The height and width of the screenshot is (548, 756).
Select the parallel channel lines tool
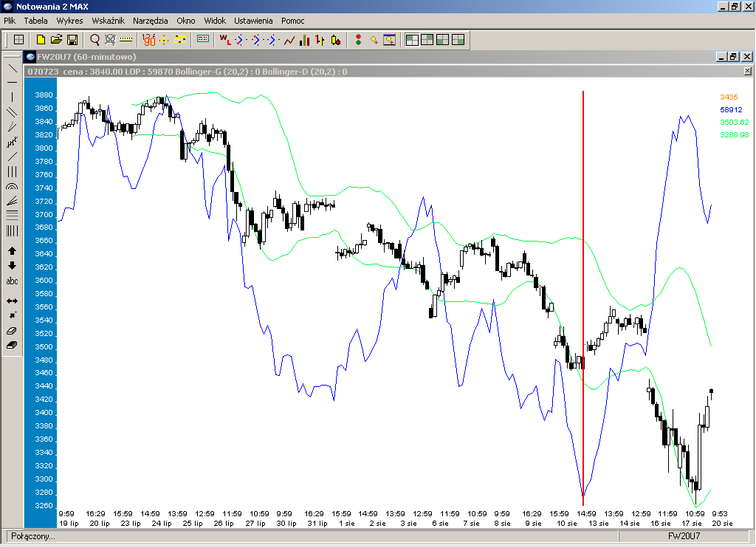coord(12,112)
